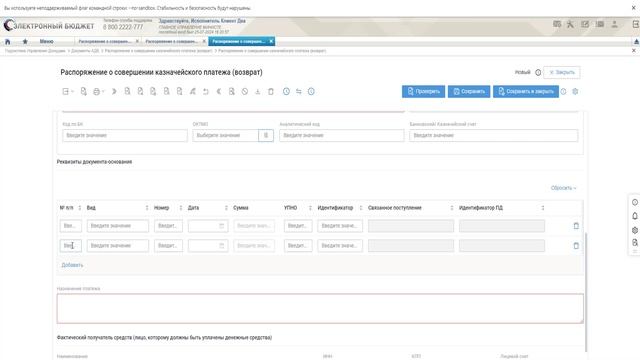The image size is (640, 360).
Task: Sort table by № п/п column
Action: [x=80, y=208]
